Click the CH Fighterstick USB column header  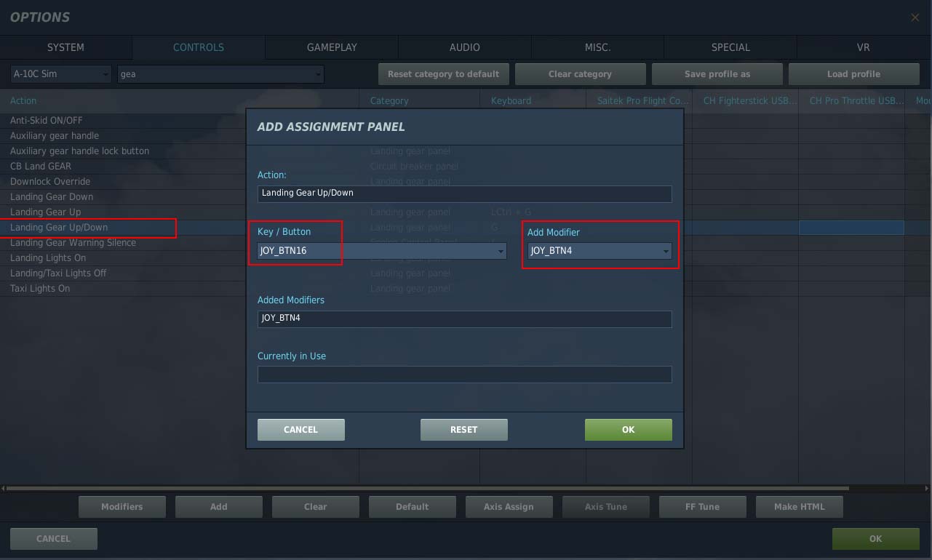pos(746,101)
